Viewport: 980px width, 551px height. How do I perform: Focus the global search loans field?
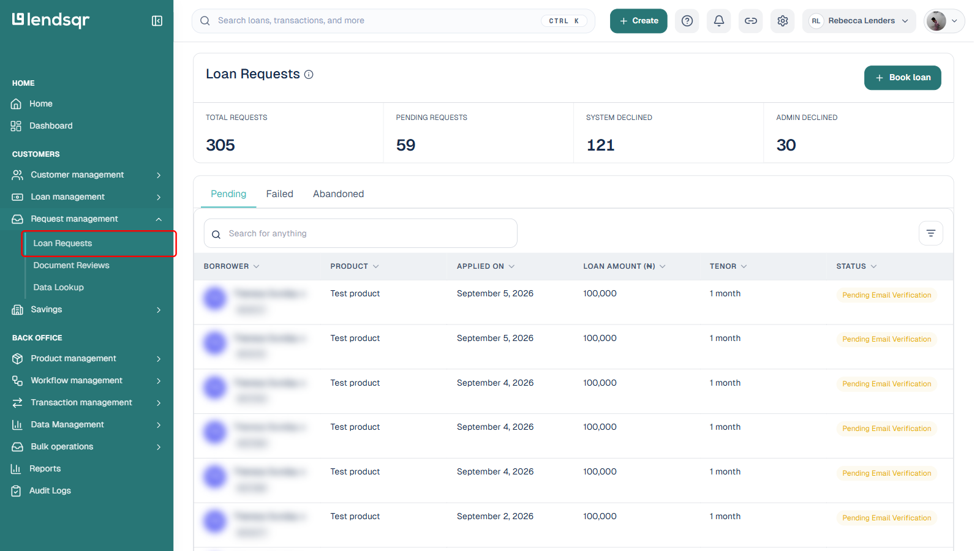[393, 21]
